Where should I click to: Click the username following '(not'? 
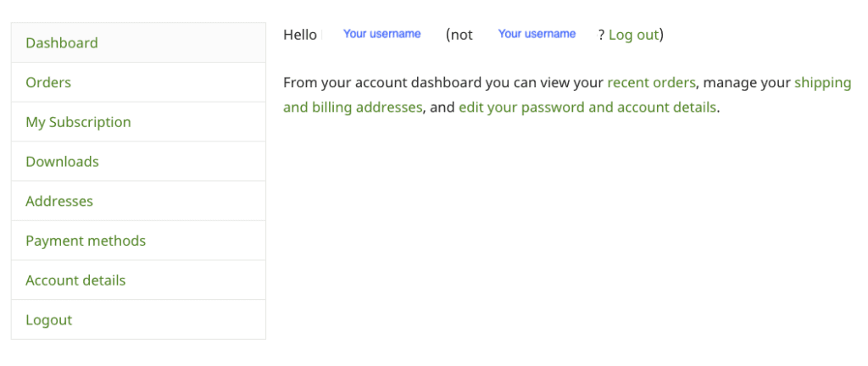point(537,34)
